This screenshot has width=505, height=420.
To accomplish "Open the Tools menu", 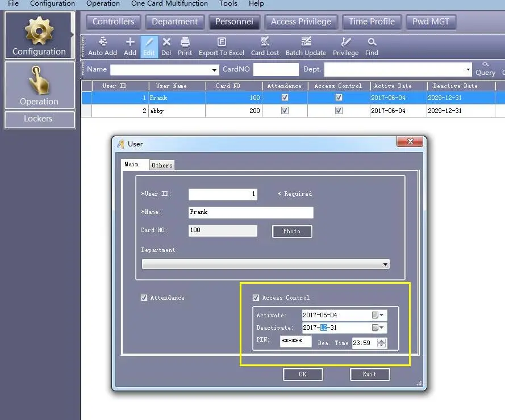I will [228, 3].
